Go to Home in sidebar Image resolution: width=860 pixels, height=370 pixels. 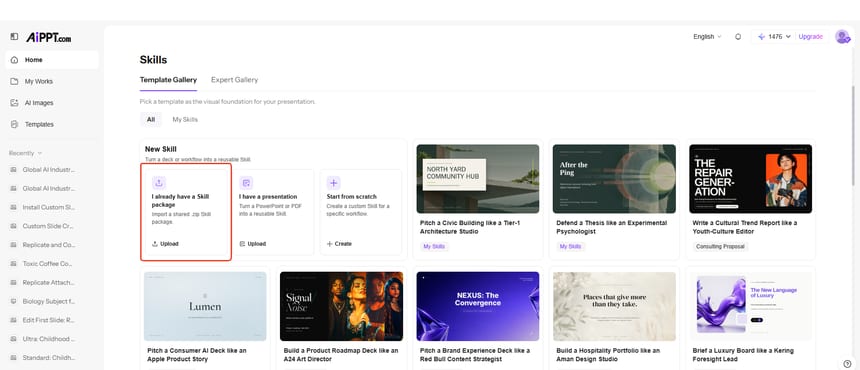coord(52,60)
